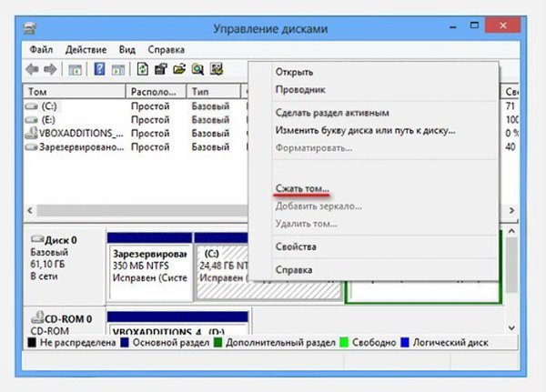Click the drive icon next to (E:)
The image size is (546, 392).
(x=32, y=120)
